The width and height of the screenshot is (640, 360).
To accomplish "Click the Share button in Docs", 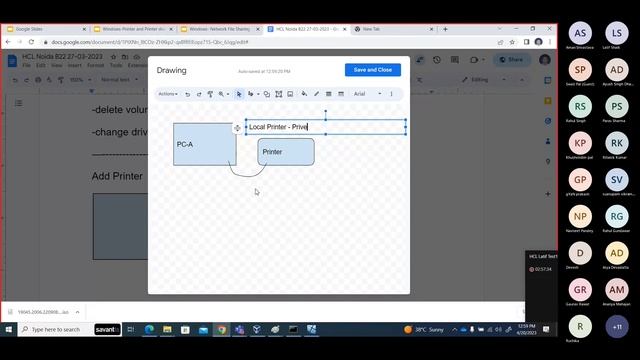I will (x=511, y=60).
